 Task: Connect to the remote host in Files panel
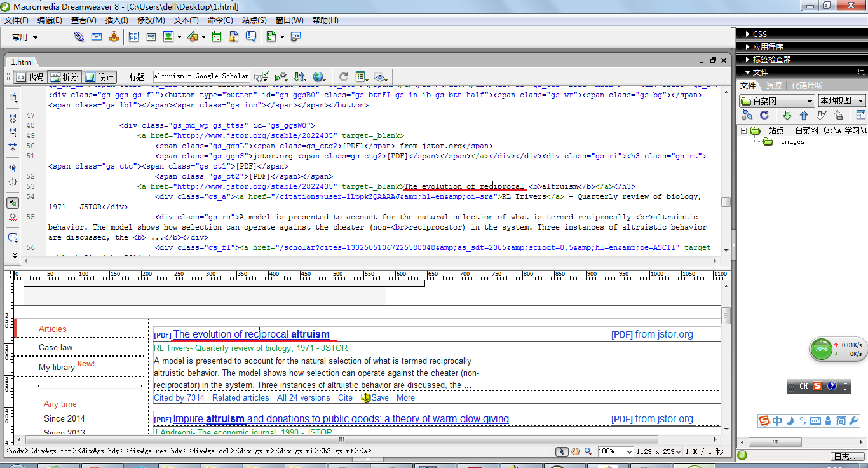747,115
